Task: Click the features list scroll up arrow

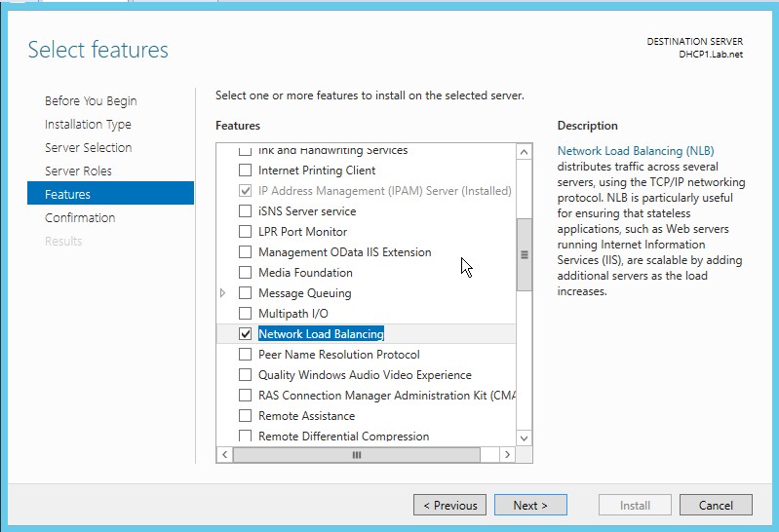Action: pyautogui.click(x=524, y=152)
